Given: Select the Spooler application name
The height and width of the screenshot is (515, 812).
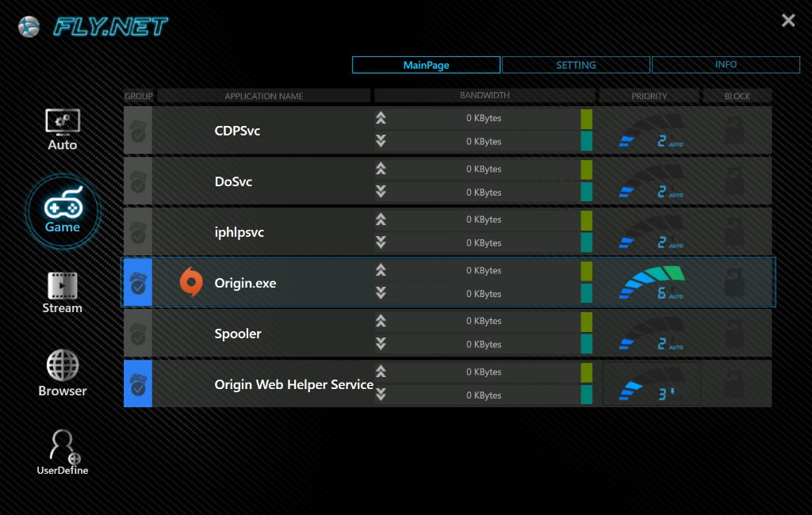Looking at the screenshot, I should 238,334.
